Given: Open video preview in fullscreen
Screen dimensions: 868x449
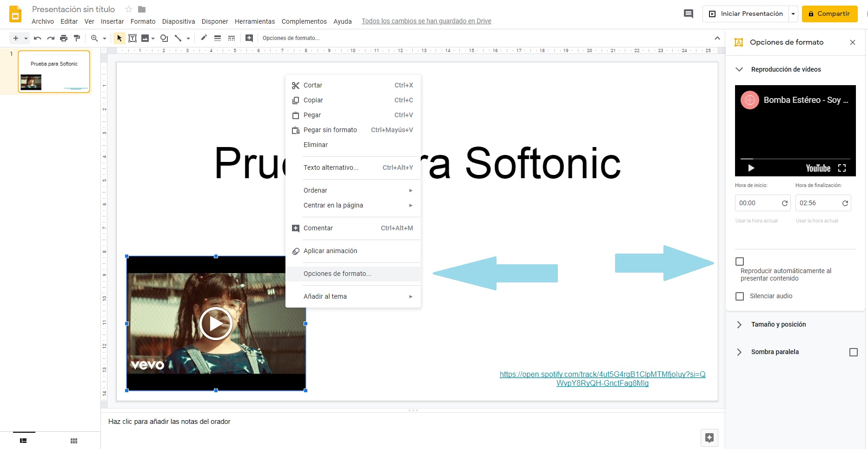Looking at the screenshot, I should click(x=842, y=168).
